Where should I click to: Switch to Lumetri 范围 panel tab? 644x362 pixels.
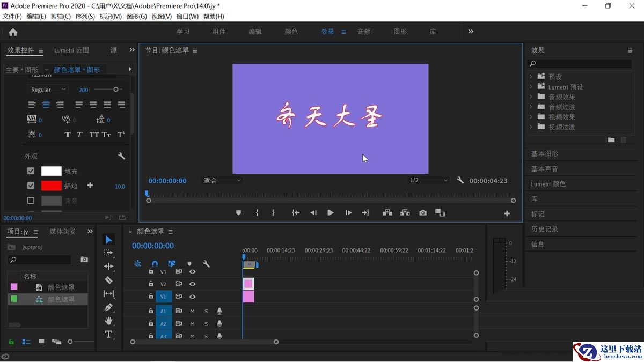click(x=71, y=50)
